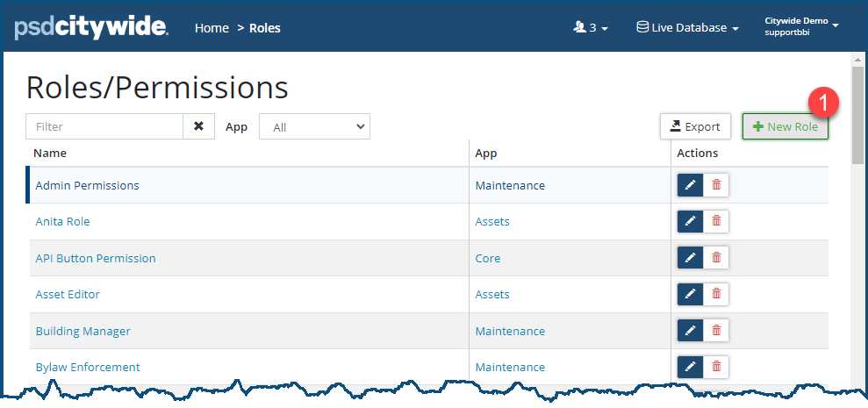Click the Roles breadcrumb item
Viewport: 868px width, 408px height.
coord(265,27)
